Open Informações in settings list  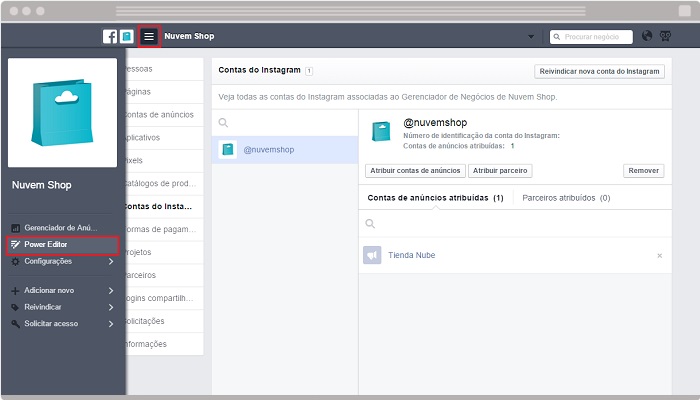[x=164, y=344]
